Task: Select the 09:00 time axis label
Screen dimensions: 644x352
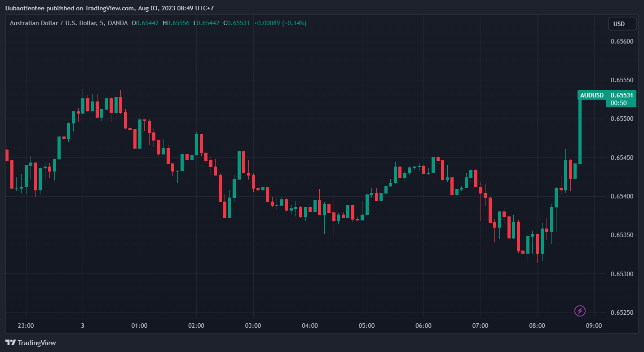Action: coord(594,326)
